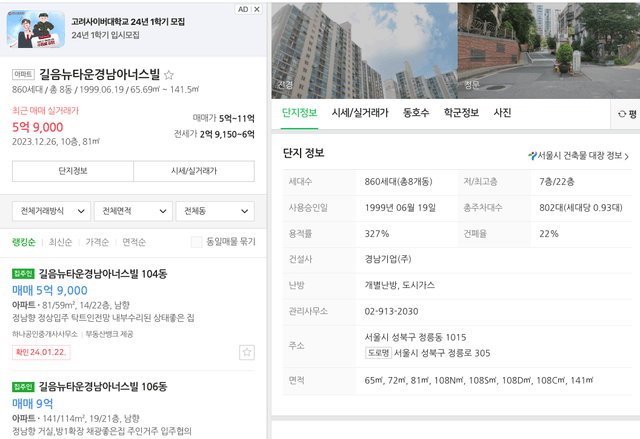Expand the 전체거래방식 dropdown
The image size is (640, 439).
pos(51,211)
